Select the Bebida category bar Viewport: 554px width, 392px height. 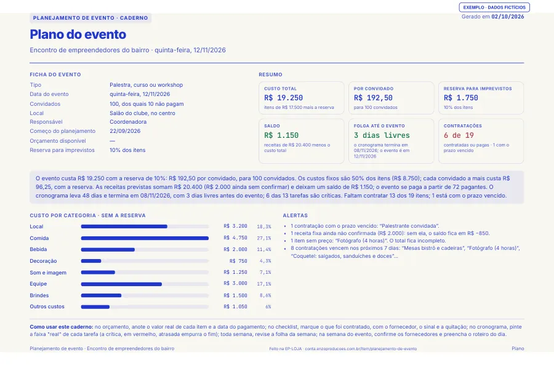pyautogui.click(x=145, y=250)
